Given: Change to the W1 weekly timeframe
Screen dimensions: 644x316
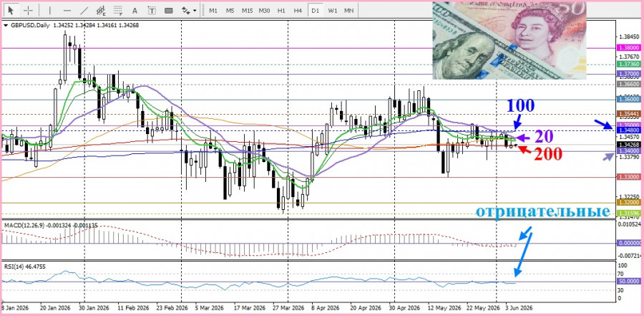Looking at the screenshot, I should (332, 10).
